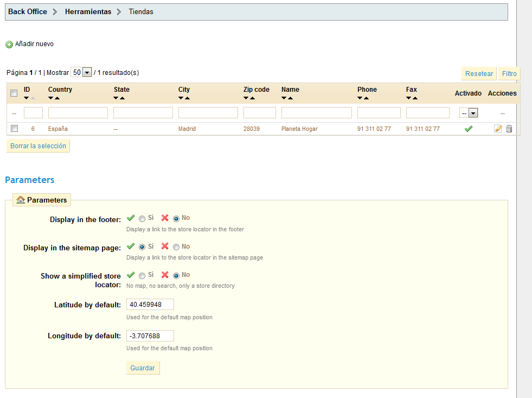
Task: Sort City column ascending
Action: pos(188,98)
